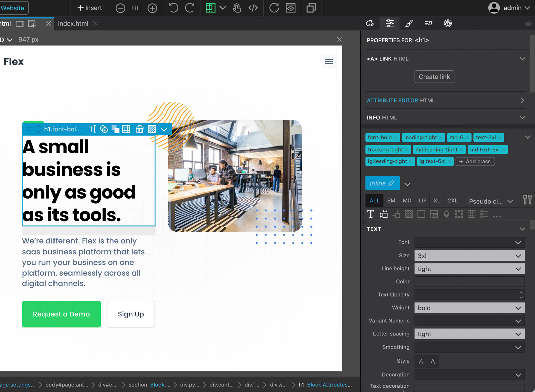Click the zoom in plus icon

(152, 8)
